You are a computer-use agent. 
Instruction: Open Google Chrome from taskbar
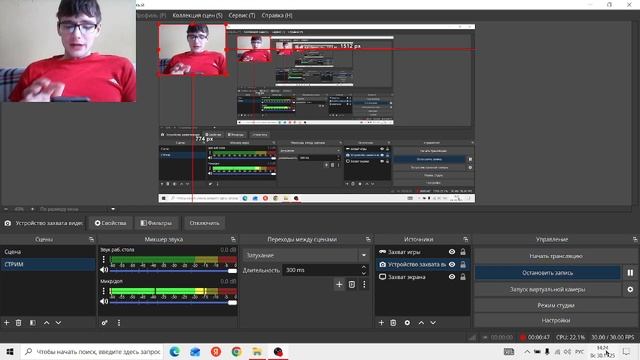point(236,351)
